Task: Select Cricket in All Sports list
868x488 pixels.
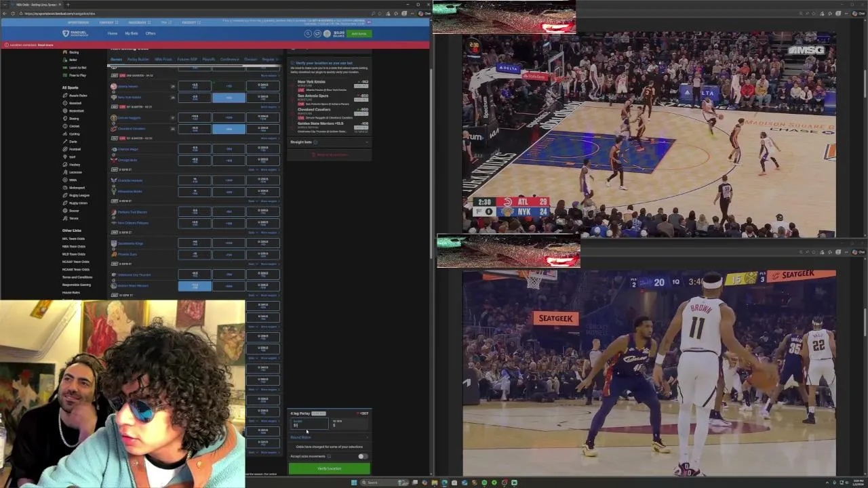Action: [74, 126]
